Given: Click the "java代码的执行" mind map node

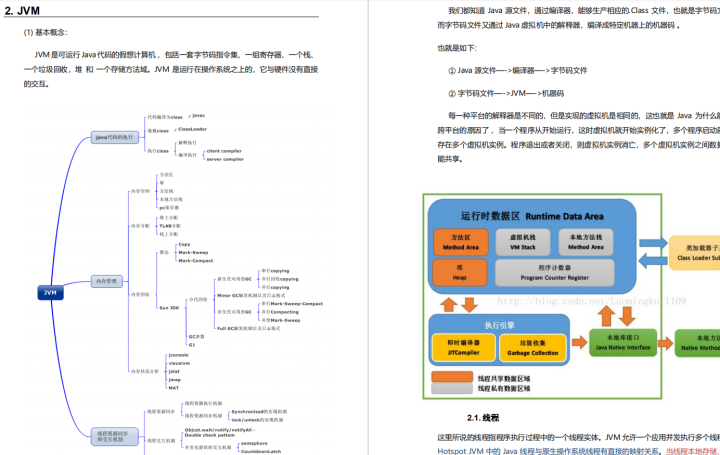Looking at the screenshot, I should [x=114, y=137].
